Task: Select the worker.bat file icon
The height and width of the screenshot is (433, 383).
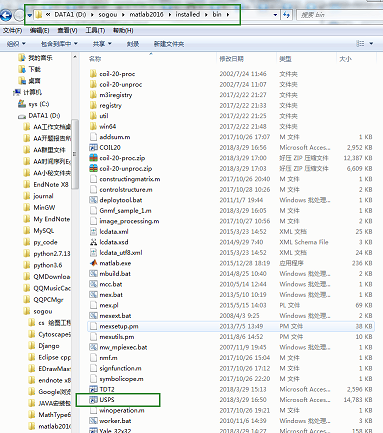Action: coord(93,421)
